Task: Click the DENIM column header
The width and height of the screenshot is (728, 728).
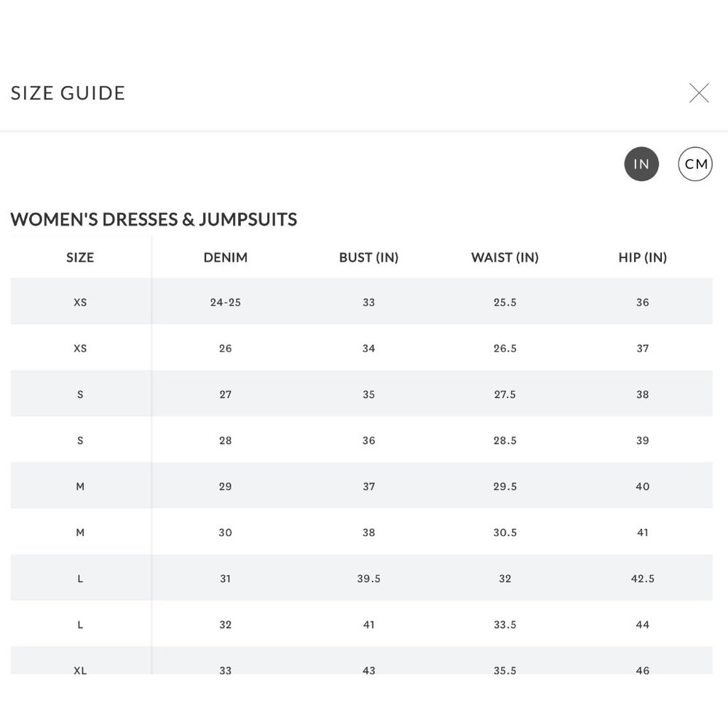Action: (x=225, y=257)
